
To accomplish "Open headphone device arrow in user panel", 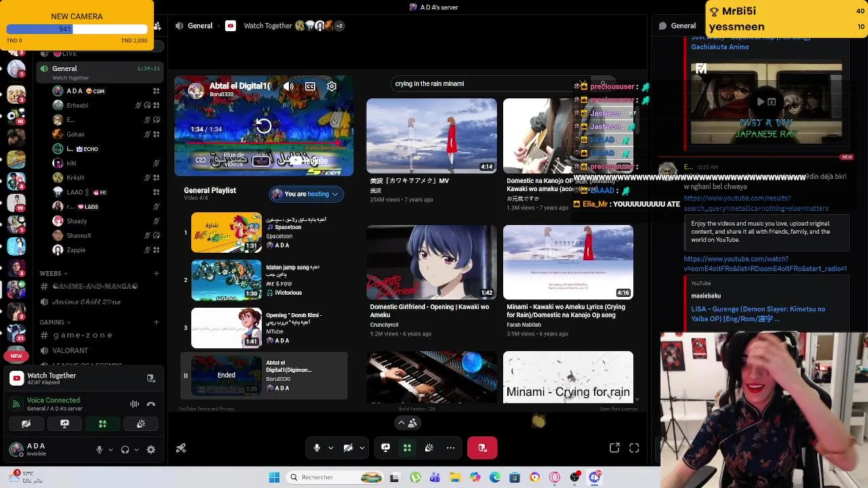I will click(x=136, y=449).
